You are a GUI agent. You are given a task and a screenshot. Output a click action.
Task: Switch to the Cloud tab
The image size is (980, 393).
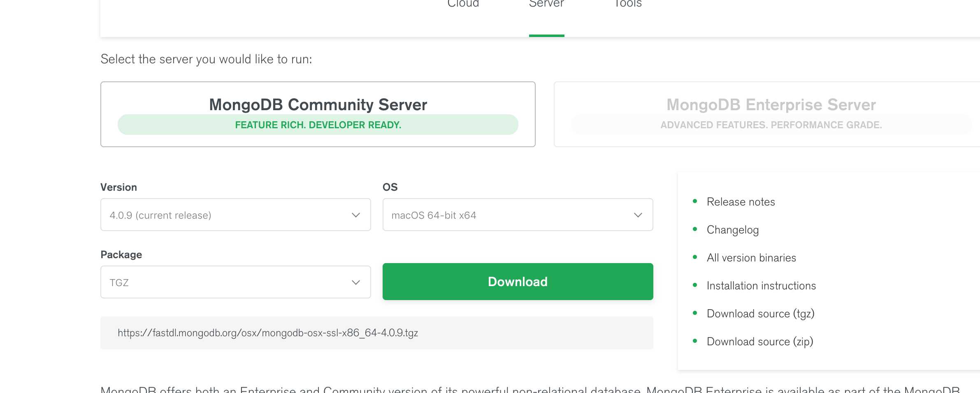click(x=463, y=4)
